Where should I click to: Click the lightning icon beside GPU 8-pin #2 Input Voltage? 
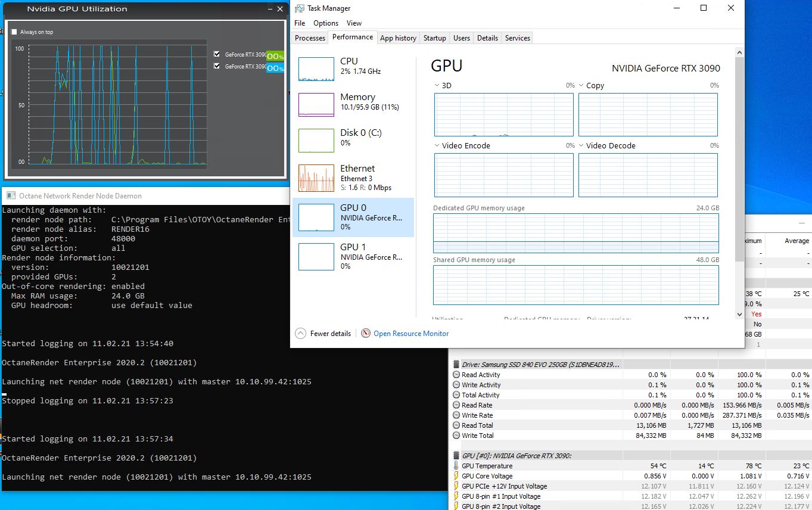[x=456, y=506]
